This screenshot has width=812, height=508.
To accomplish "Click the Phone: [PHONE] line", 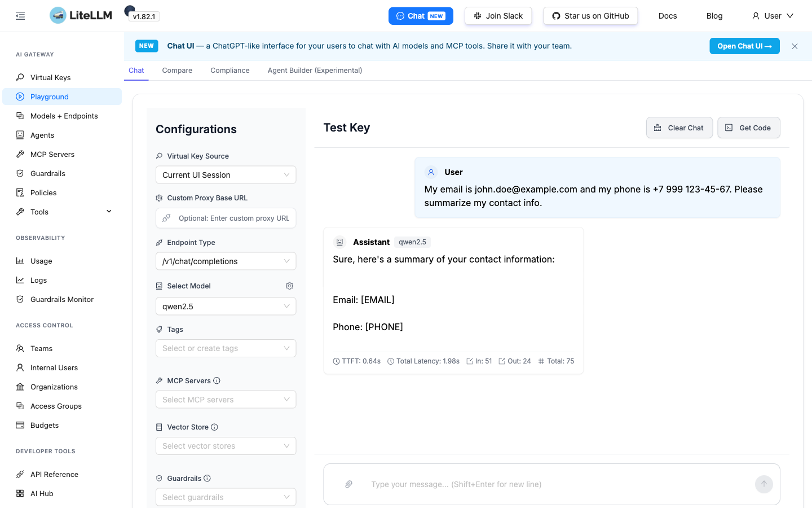I will (368, 327).
